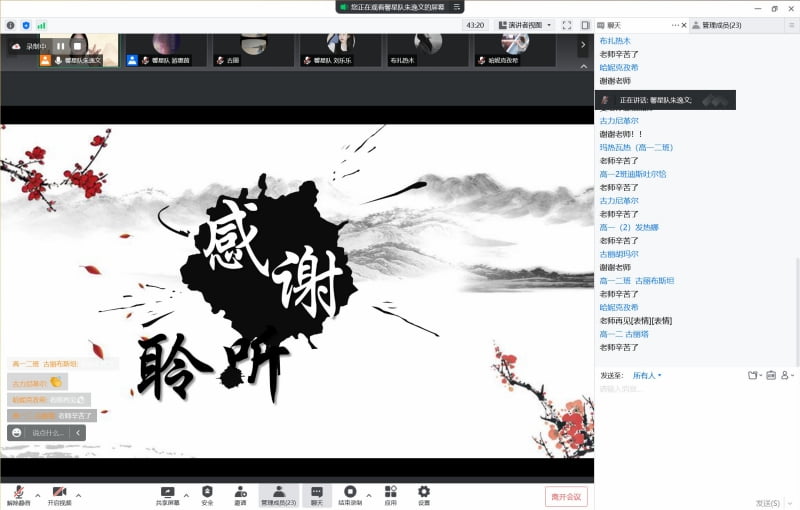The width and height of the screenshot is (800, 510).
Task: Toggle the 聊天 chat panel button
Action: [316, 491]
